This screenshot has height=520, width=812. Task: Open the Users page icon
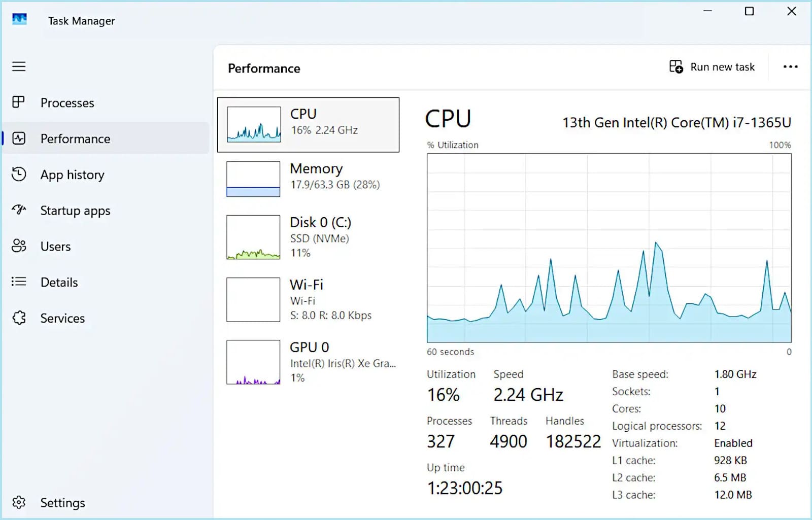click(19, 246)
